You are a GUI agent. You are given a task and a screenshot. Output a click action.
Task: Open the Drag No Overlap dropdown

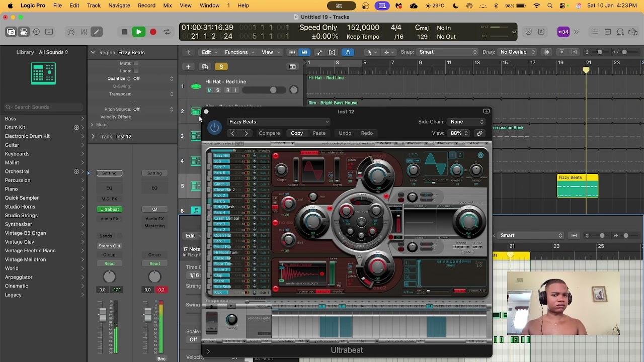tap(517, 52)
